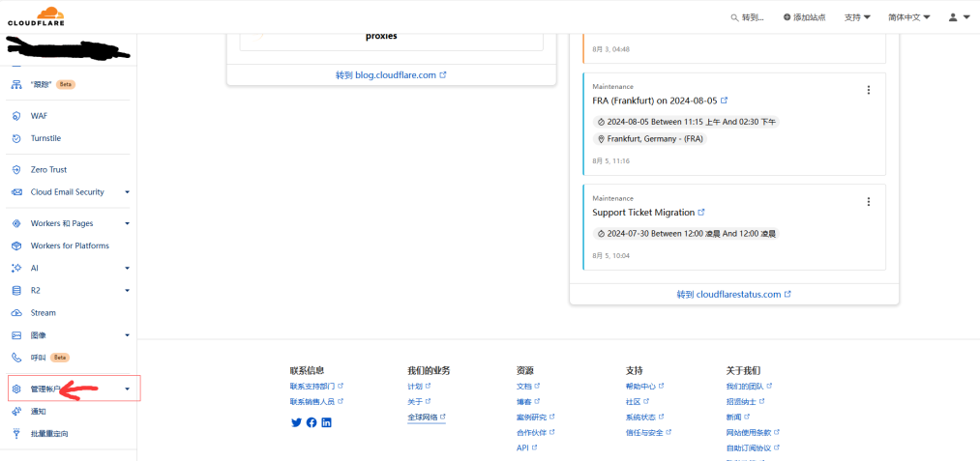The height and width of the screenshot is (461, 980).
Task: Expand the AI submenu arrow
Action: [x=127, y=268]
